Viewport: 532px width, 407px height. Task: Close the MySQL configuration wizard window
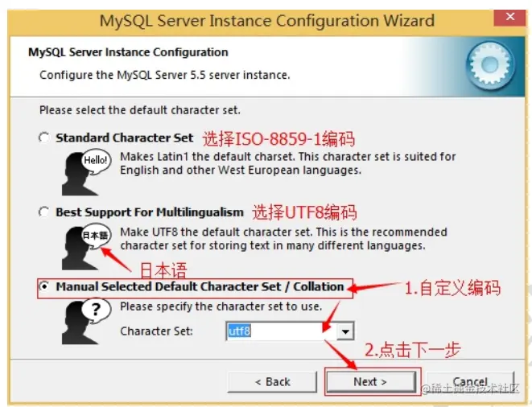(x=510, y=17)
